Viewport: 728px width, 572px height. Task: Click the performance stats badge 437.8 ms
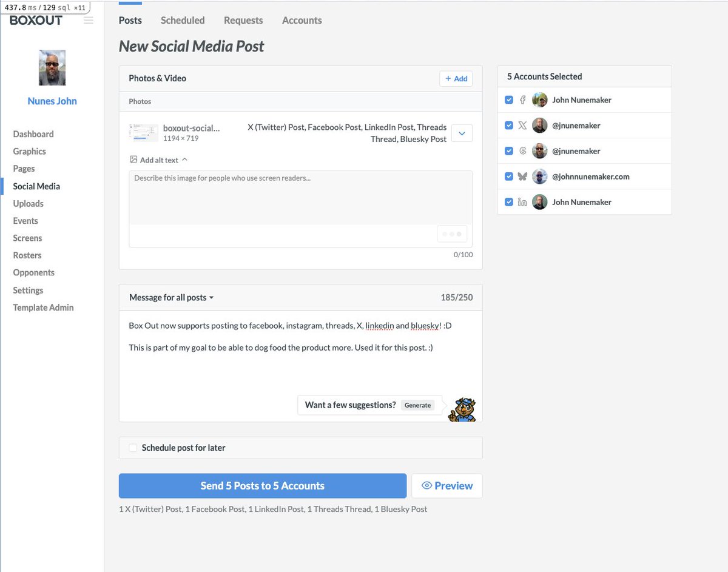(45, 8)
